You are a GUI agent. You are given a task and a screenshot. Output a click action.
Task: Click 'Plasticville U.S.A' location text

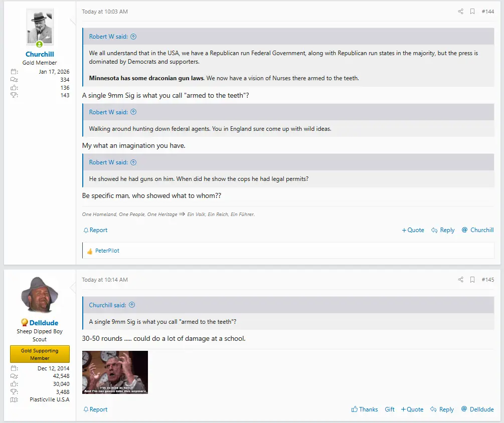click(50, 399)
